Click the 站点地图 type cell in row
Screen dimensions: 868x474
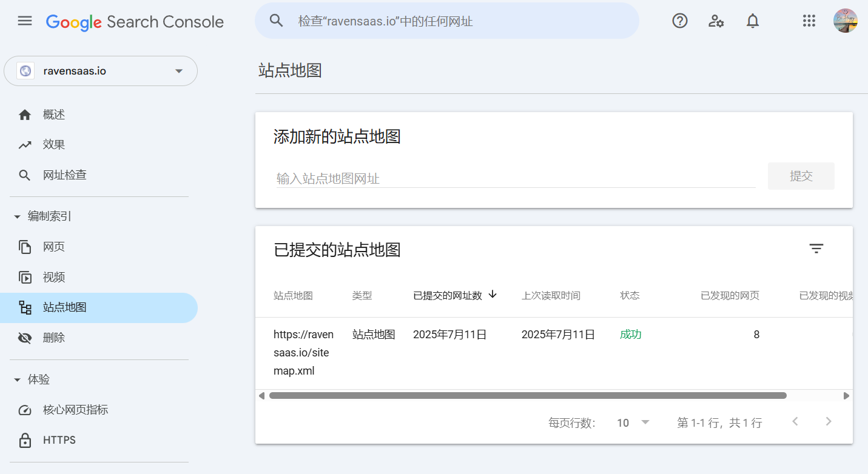click(x=374, y=335)
